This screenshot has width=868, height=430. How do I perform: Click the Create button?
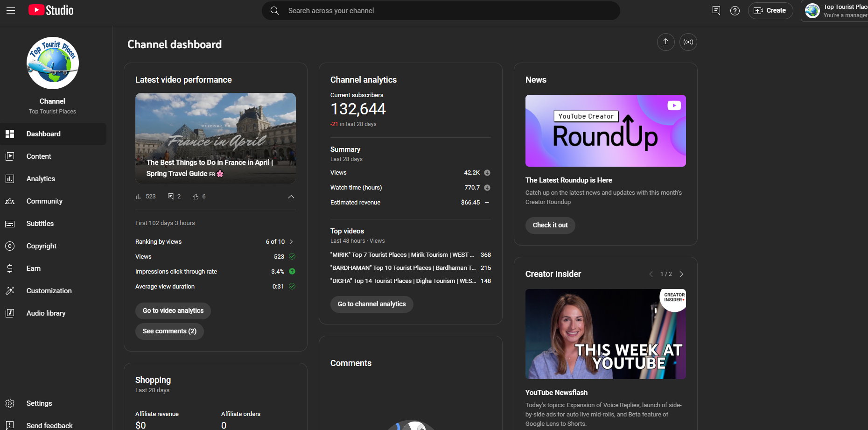click(x=770, y=10)
